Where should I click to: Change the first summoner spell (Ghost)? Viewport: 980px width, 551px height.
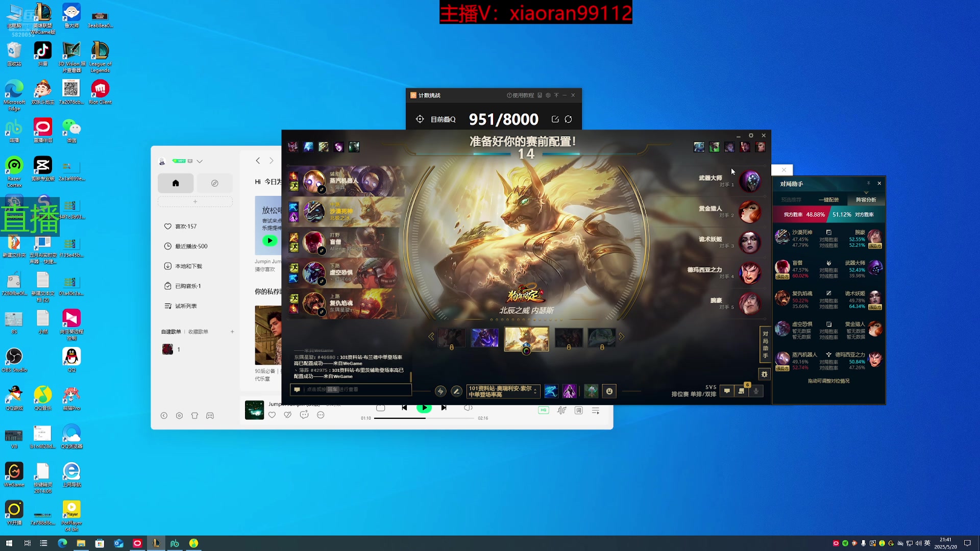[551, 391]
